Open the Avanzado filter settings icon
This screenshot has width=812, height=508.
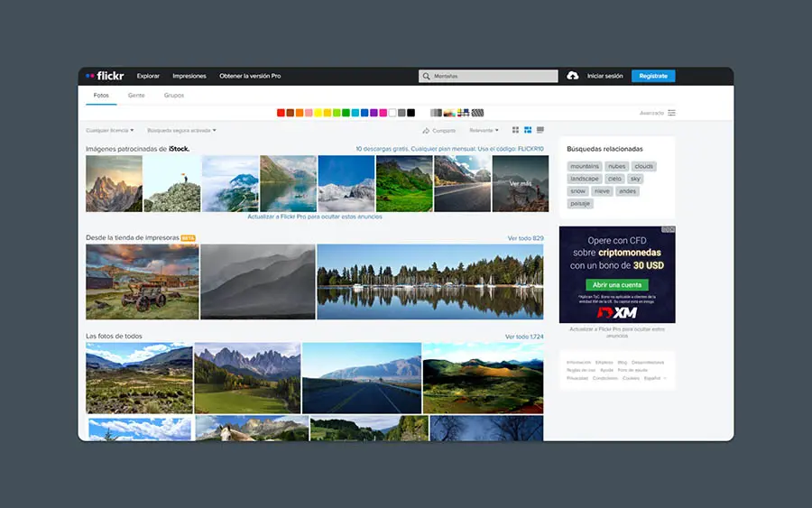(x=671, y=113)
